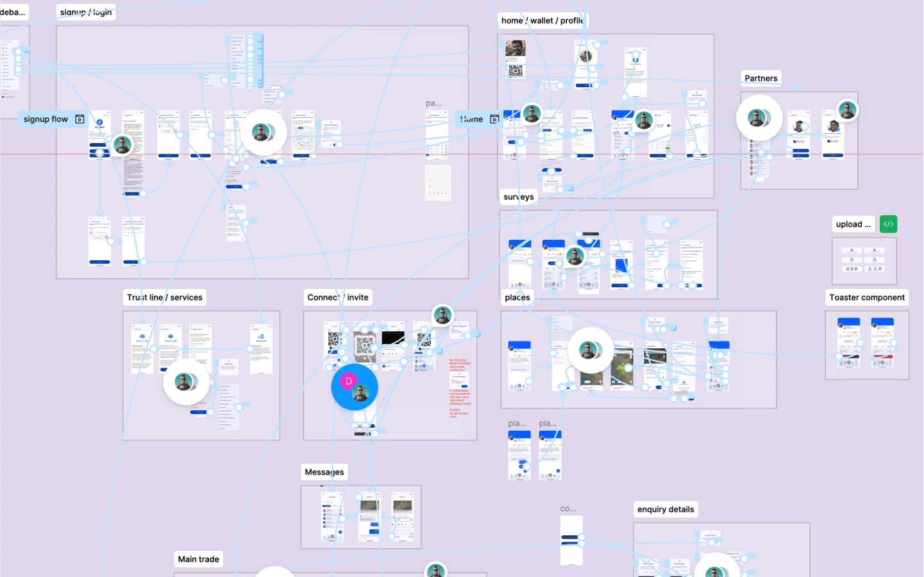Select the black screen in Connect / invite frame
The image size is (924, 577).
pos(393,347)
